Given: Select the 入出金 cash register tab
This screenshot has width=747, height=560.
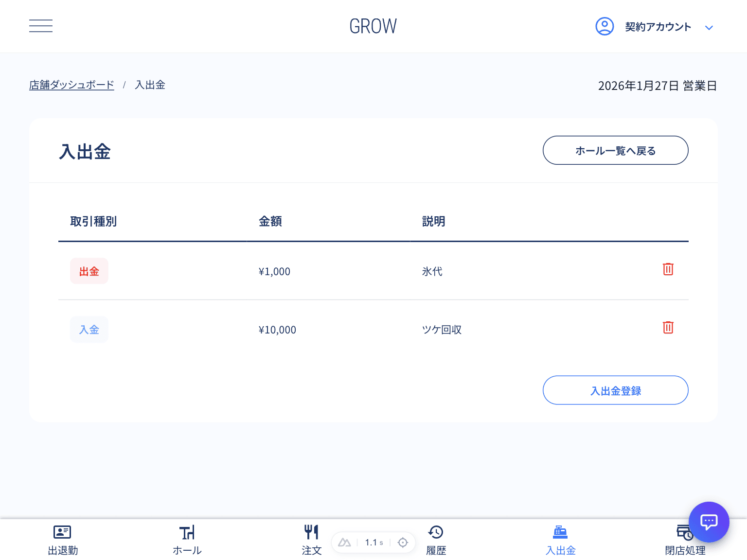Looking at the screenshot, I should (560, 540).
